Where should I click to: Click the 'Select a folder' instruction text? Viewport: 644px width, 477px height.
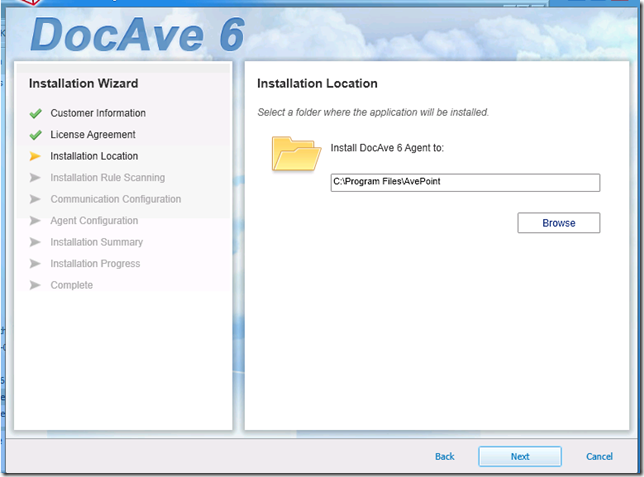click(373, 112)
